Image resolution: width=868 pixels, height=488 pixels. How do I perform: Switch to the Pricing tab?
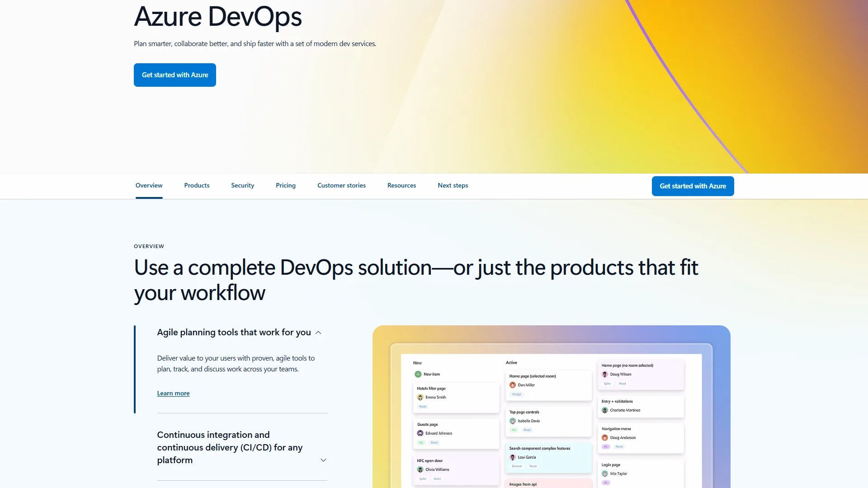[x=286, y=186]
